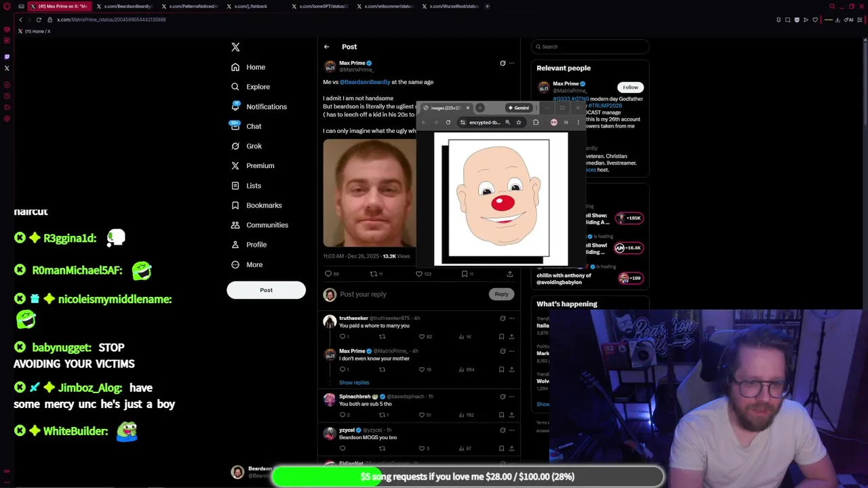This screenshot has height=488, width=868.
Task: Click the back arrow beside Post heading
Action: 326,47
